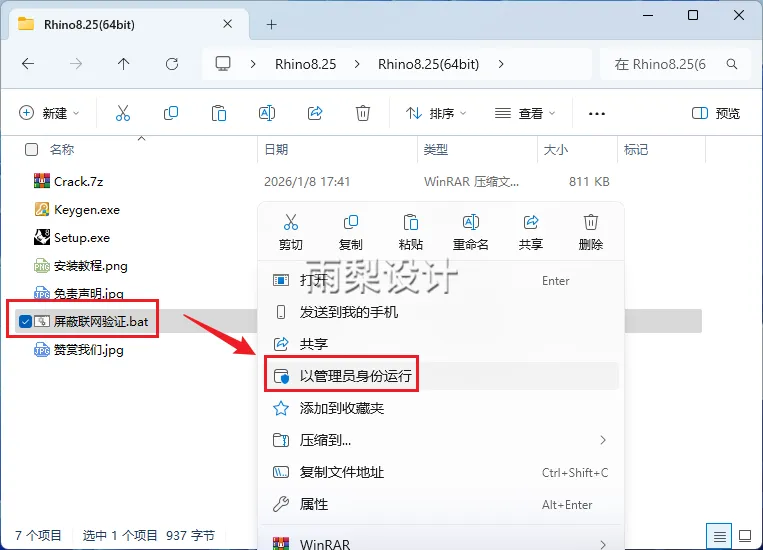Screen dimensions: 763x550
Task: Toggle the 预览 preview pane
Action: click(715, 113)
